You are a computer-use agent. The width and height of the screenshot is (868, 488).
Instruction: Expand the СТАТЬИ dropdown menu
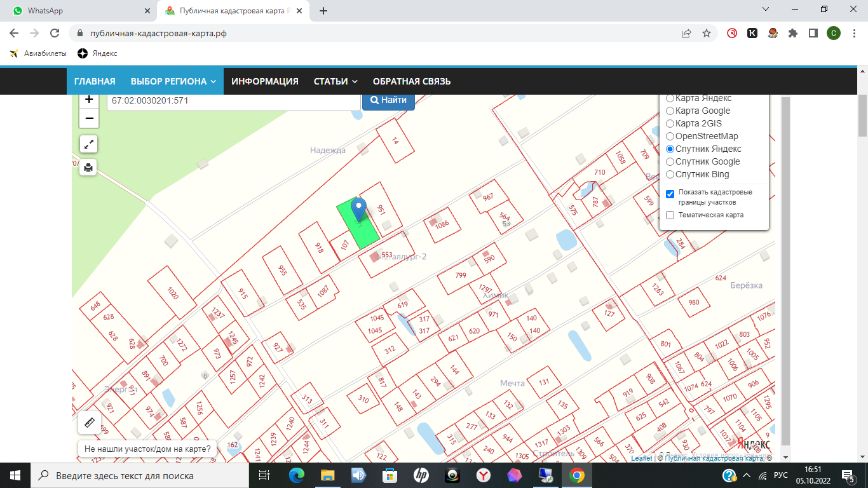click(336, 81)
